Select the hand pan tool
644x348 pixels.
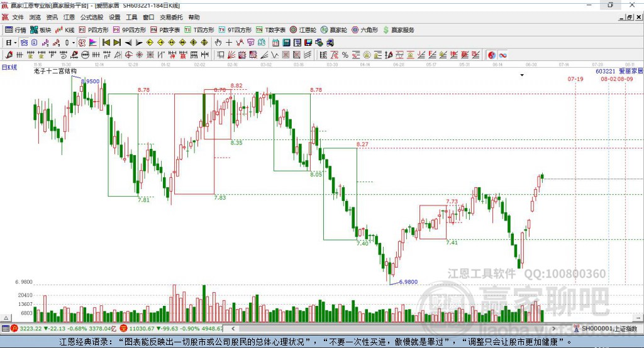pyautogui.click(x=218, y=43)
